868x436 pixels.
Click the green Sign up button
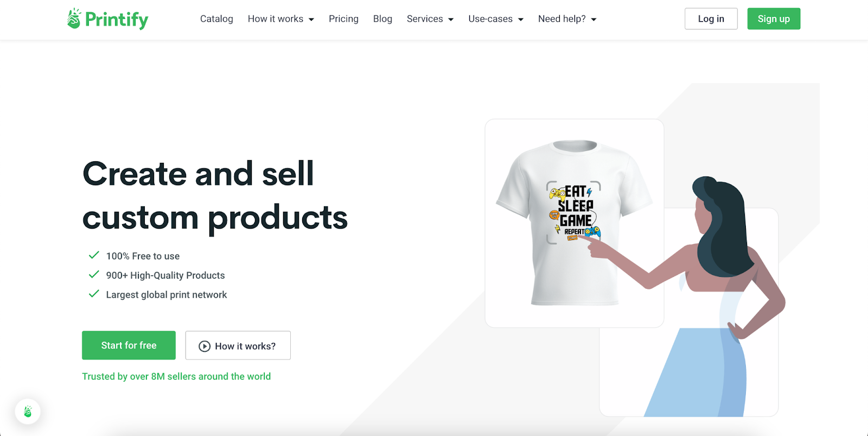(774, 19)
